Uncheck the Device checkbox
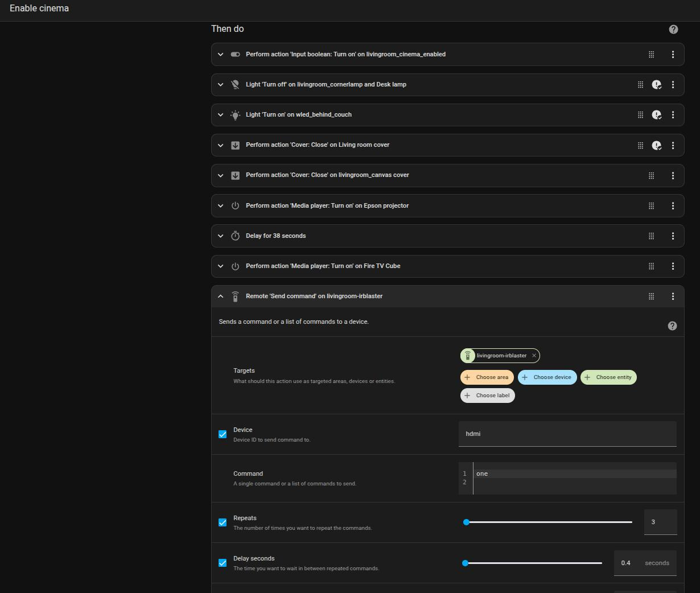The image size is (700, 593). [x=223, y=434]
